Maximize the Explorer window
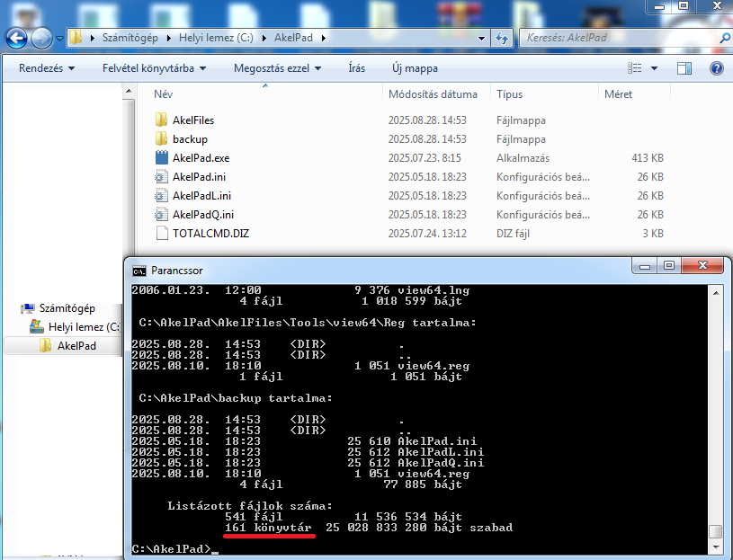Image resolution: width=733 pixels, height=560 pixels. pos(684,6)
